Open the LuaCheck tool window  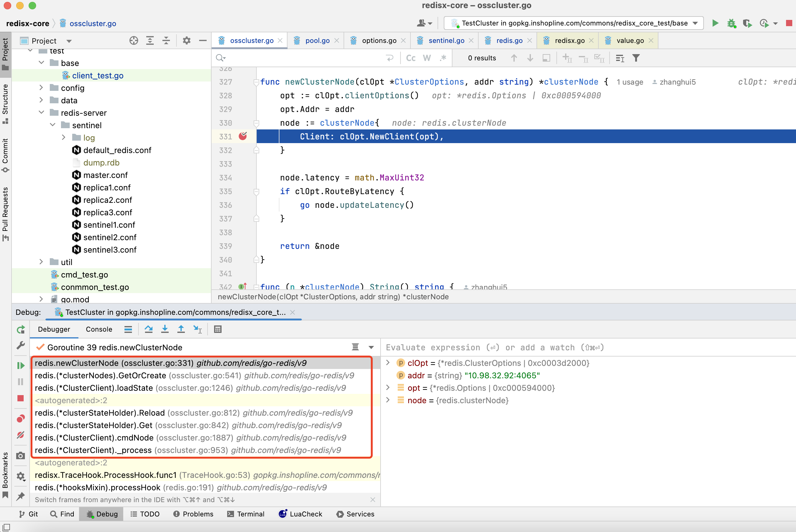pos(301,514)
